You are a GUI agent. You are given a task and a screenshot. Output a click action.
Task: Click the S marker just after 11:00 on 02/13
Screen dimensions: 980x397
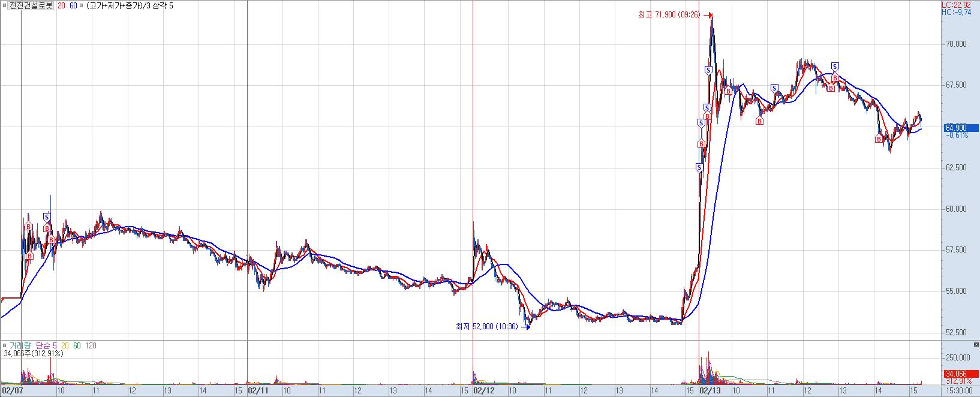(774, 88)
